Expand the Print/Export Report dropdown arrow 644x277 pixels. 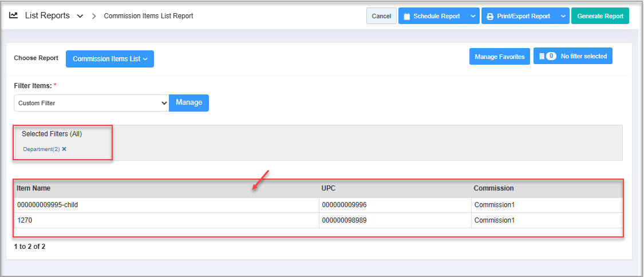[562, 16]
